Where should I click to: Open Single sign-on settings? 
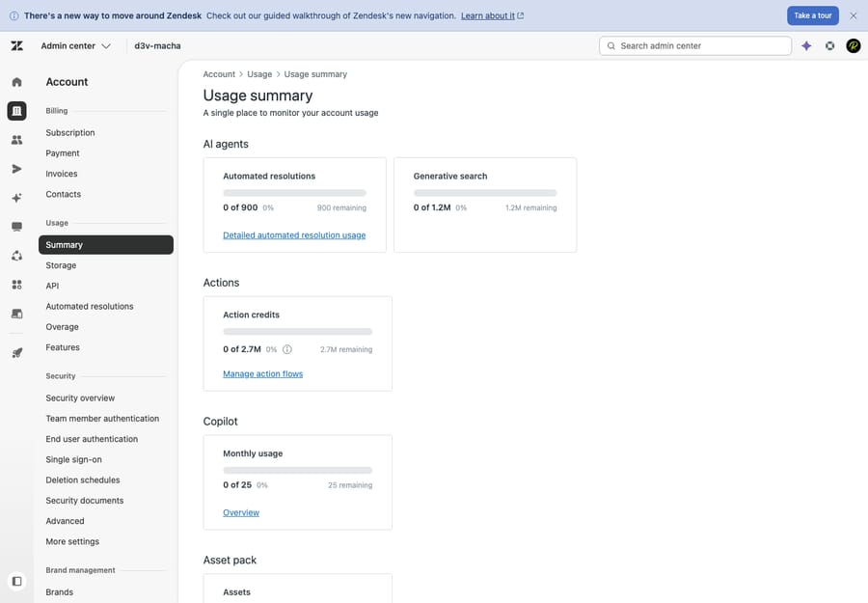point(73,459)
